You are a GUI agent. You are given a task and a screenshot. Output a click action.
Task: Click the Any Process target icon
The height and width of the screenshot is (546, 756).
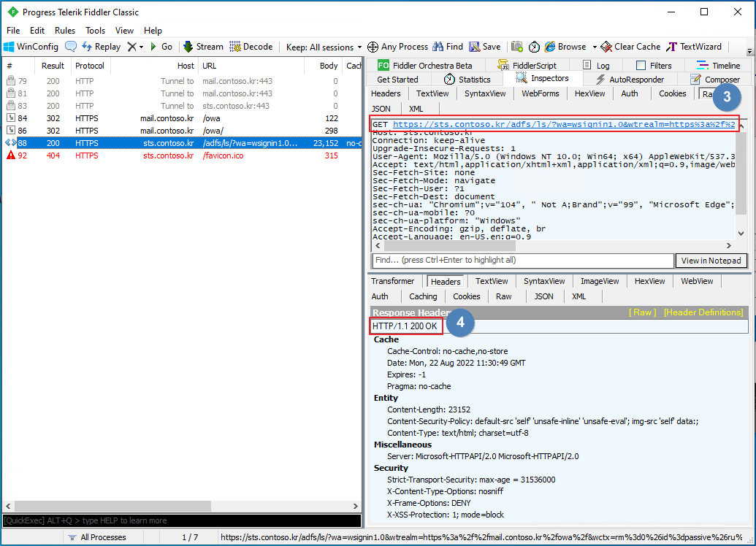click(x=373, y=47)
